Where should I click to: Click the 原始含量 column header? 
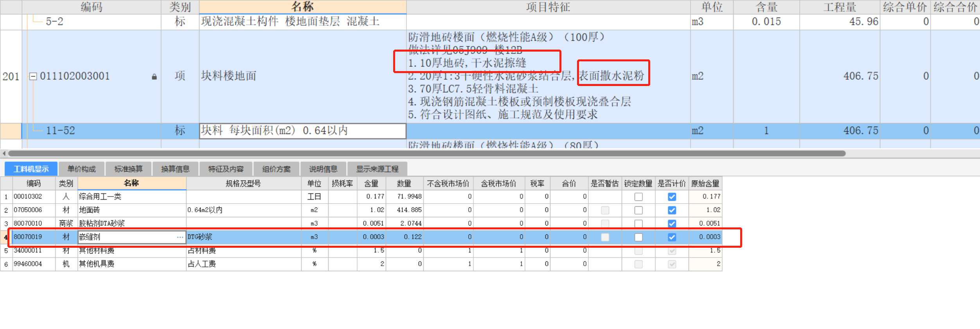705,183
